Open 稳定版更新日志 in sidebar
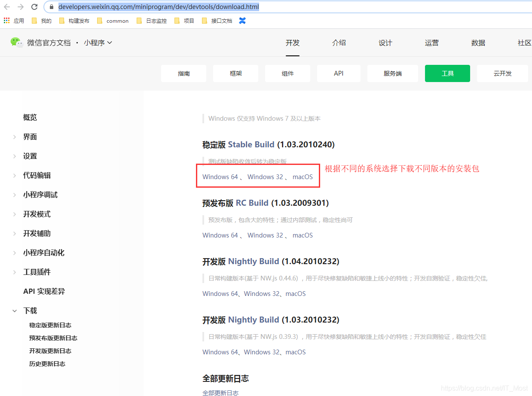The image size is (532, 396). 50,325
